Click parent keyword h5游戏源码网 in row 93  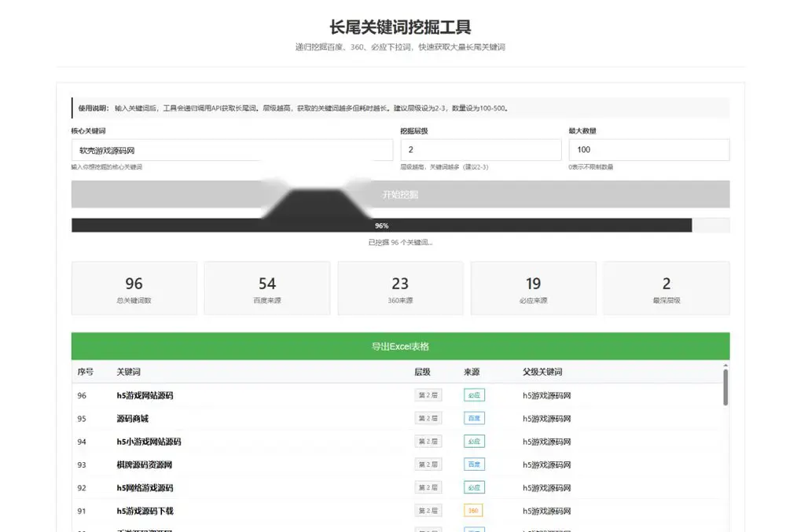click(547, 464)
